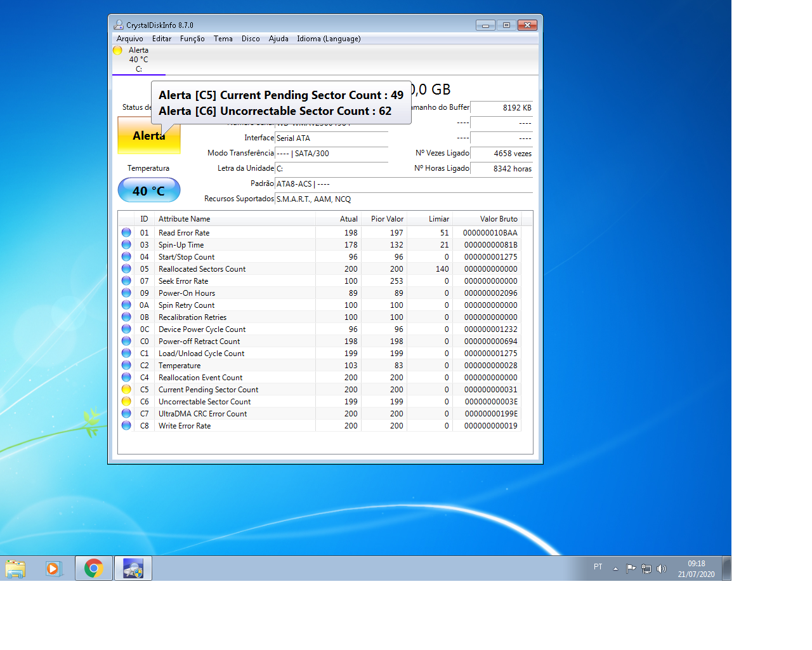The width and height of the screenshot is (812, 650).
Task: Click the Nº Vezes Ligado value 4658 vezes
Action: (x=502, y=154)
